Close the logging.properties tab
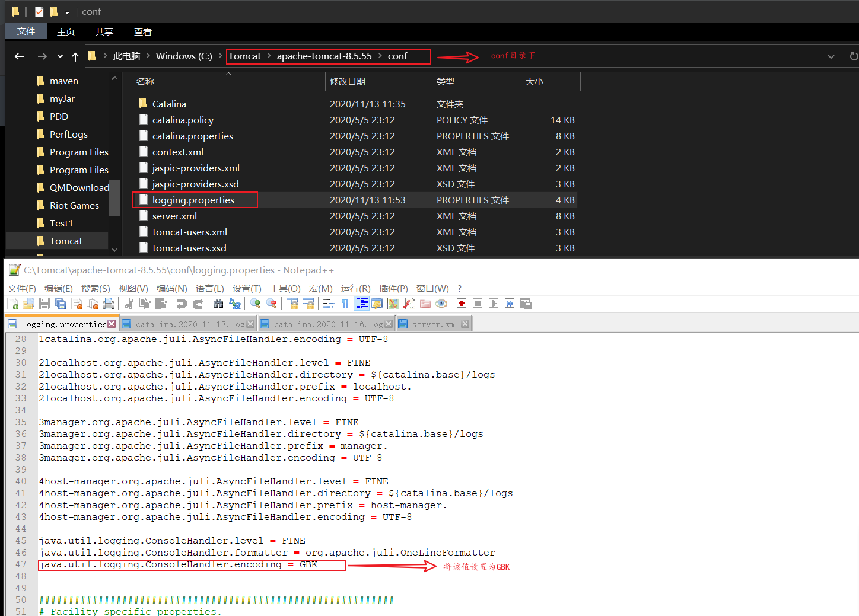 [112, 324]
